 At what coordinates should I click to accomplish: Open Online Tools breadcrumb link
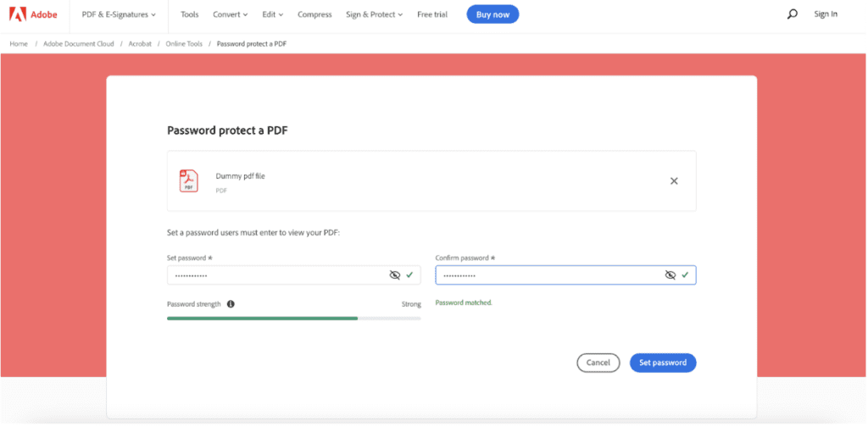tap(184, 44)
